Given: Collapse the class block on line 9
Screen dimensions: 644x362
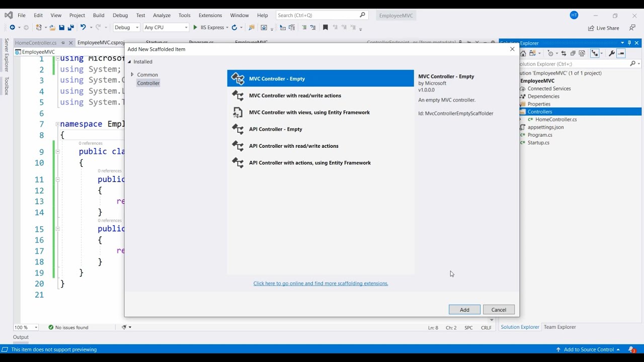Looking at the screenshot, I should (57, 151).
